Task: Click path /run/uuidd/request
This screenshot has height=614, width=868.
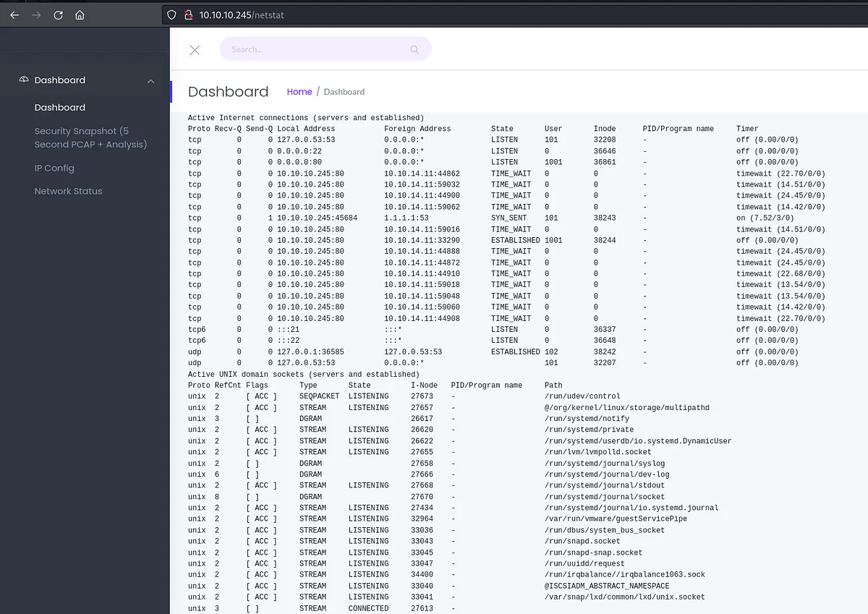Action: click(584, 563)
